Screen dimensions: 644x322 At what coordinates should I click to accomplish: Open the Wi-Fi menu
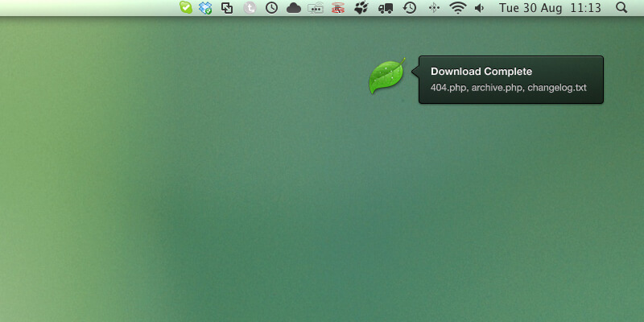[x=457, y=8]
